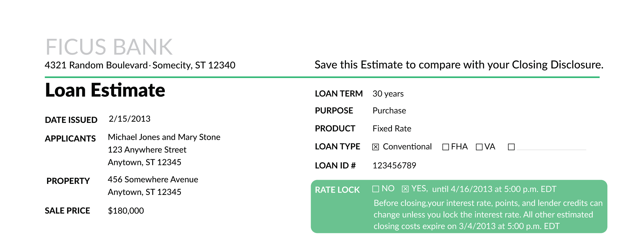Check the VA loan type checkbox

coord(479,147)
